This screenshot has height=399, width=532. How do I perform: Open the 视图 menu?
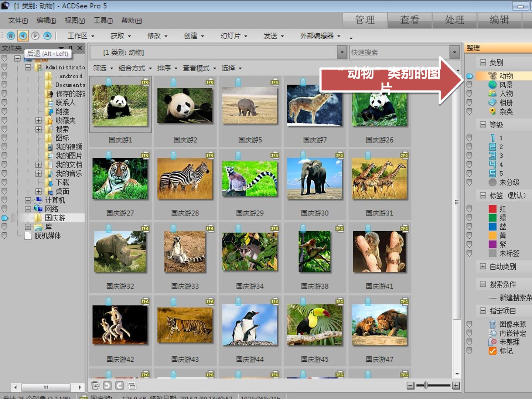[75, 20]
